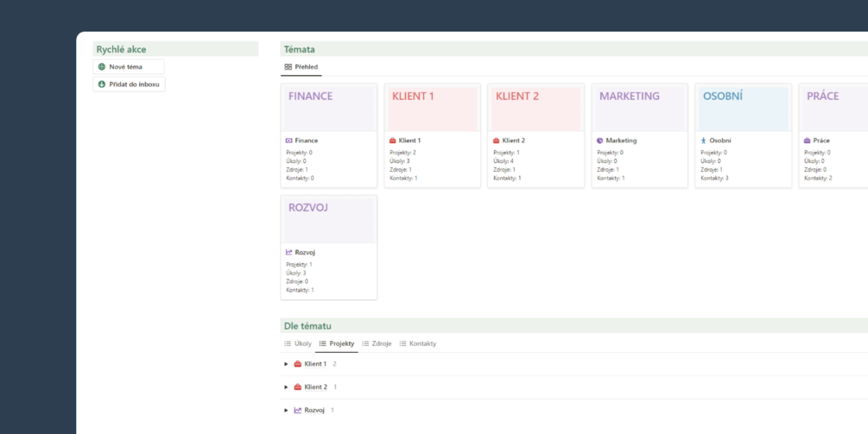Image resolution: width=868 pixels, height=434 pixels.
Task: Select the Projekty tab
Action: click(337, 343)
